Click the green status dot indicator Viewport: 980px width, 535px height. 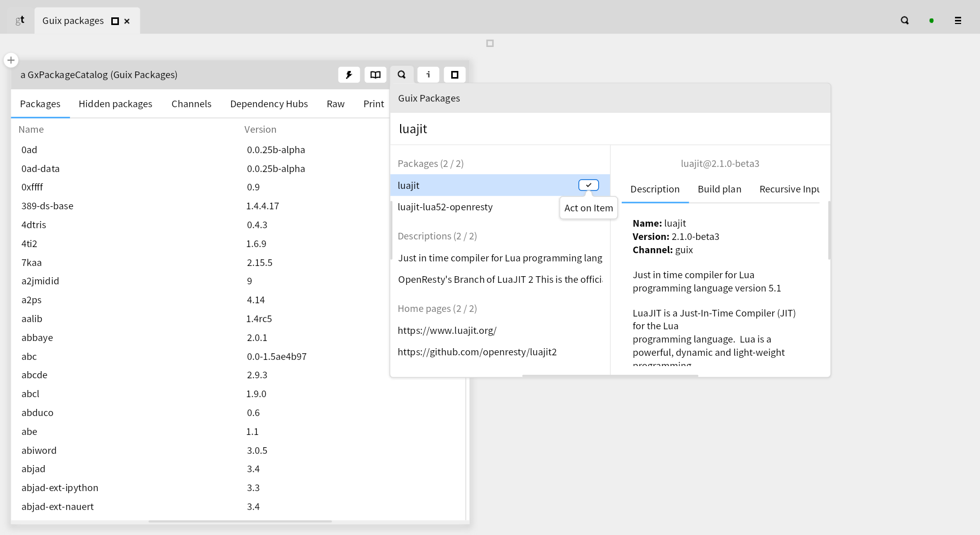click(x=932, y=20)
